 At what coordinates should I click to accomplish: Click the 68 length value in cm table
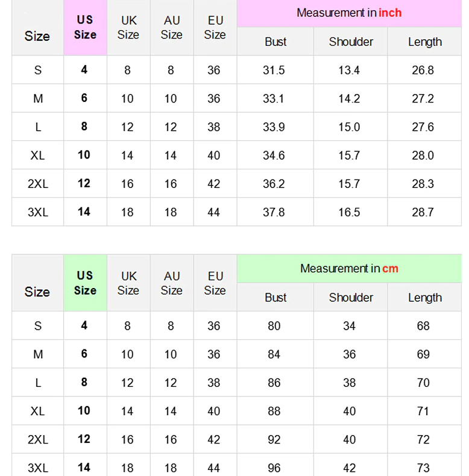(423, 326)
